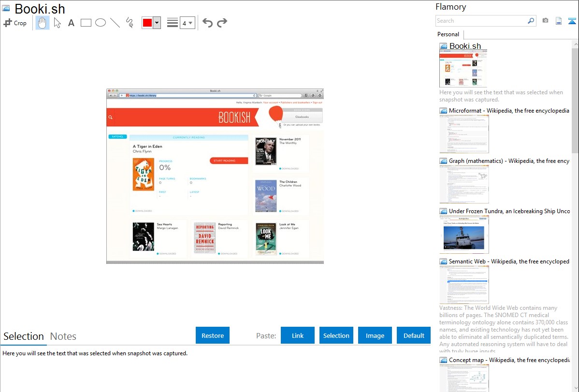Select the Microformat snapshot thumbnail
This screenshot has width=579, height=392.
coord(464,134)
